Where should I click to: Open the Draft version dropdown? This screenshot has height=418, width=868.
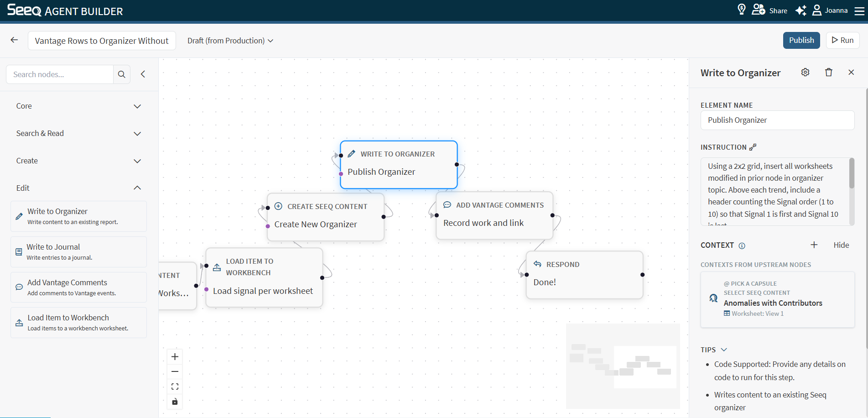pyautogui.click(x=230, y=41)
